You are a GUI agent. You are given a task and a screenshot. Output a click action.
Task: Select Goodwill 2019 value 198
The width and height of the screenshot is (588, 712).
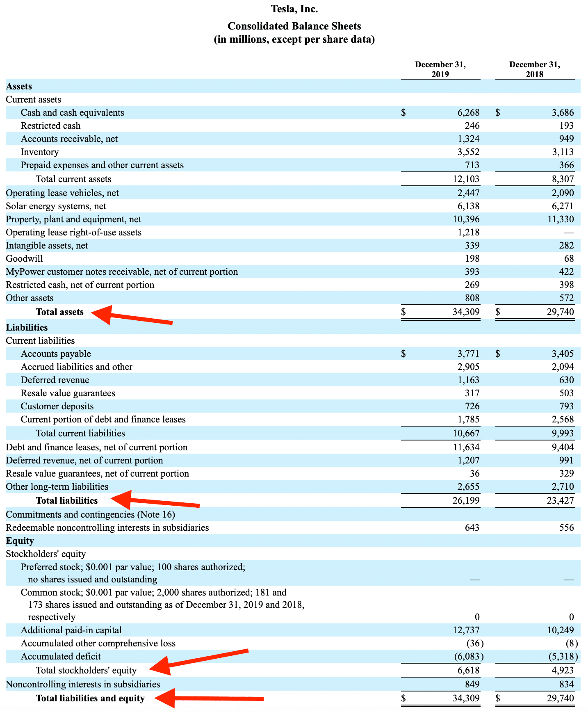[x=472, y=258]
